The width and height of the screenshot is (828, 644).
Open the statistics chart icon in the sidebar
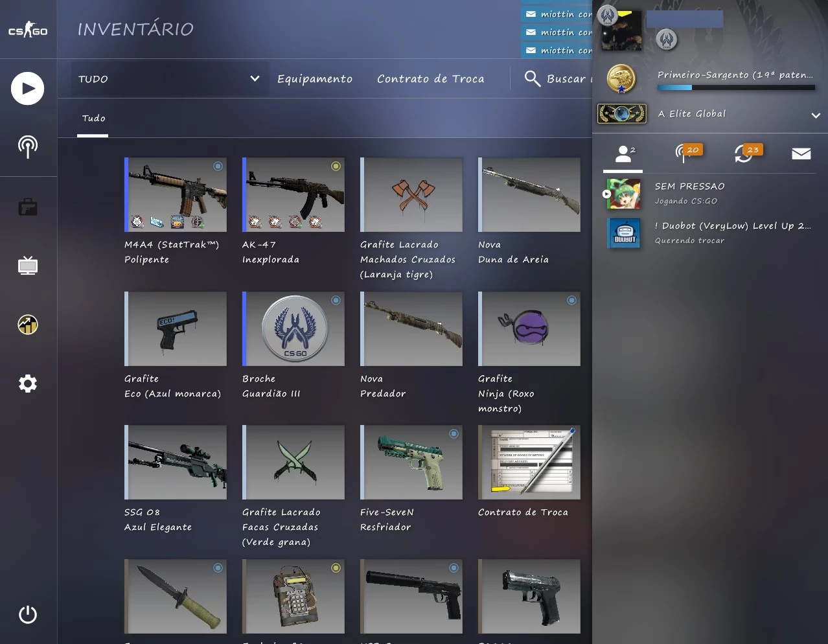coord(28,325)
